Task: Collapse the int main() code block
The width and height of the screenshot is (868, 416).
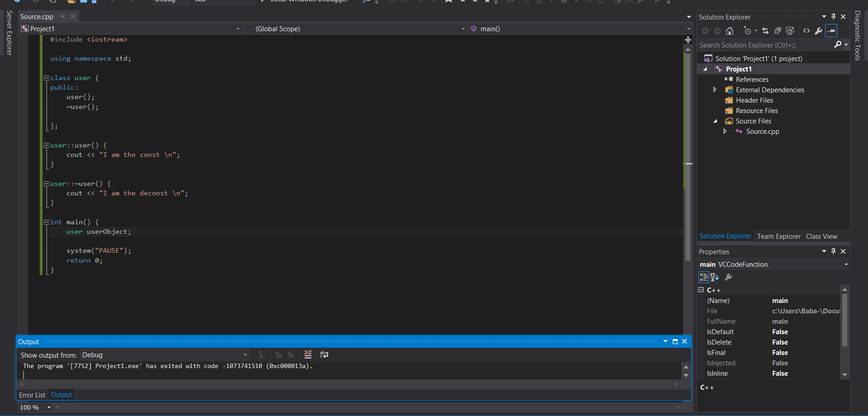Action: tap(46, 222)
